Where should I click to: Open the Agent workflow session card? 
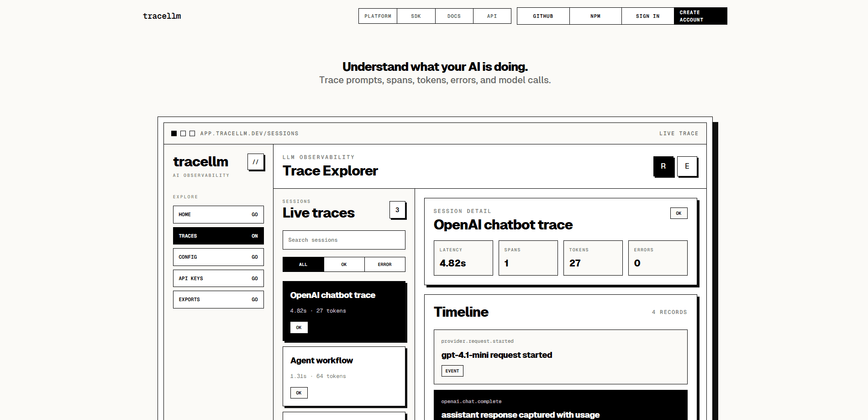tap(344, 376)
